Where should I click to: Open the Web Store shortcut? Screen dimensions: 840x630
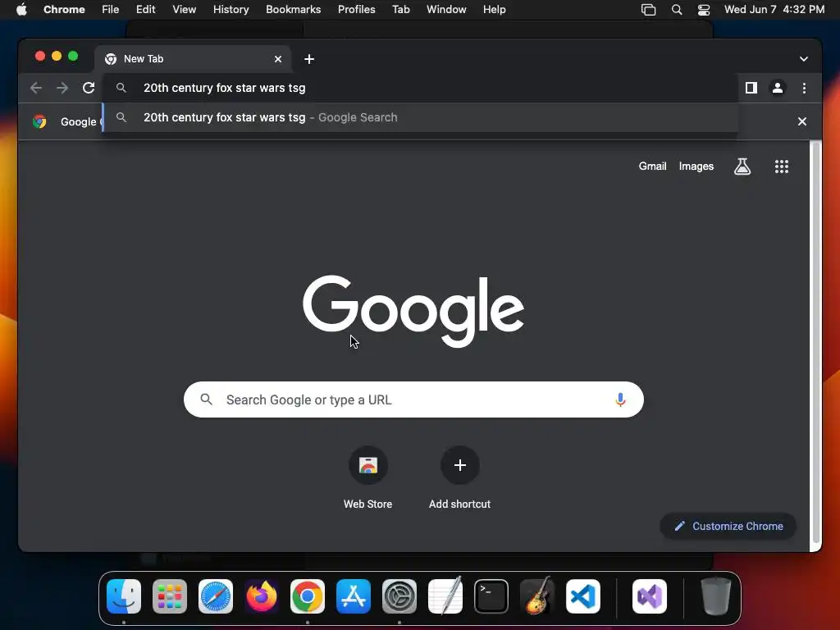coord(368,476)
